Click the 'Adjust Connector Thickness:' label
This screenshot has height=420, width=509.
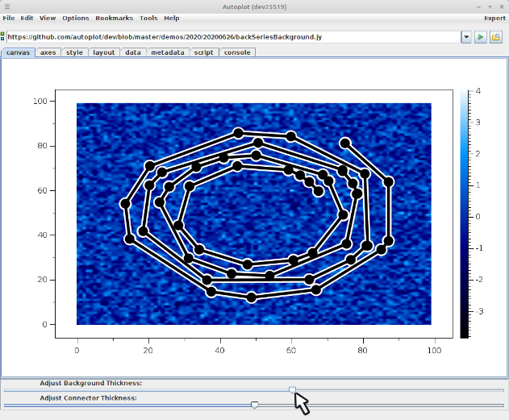(x=88, y=398)
